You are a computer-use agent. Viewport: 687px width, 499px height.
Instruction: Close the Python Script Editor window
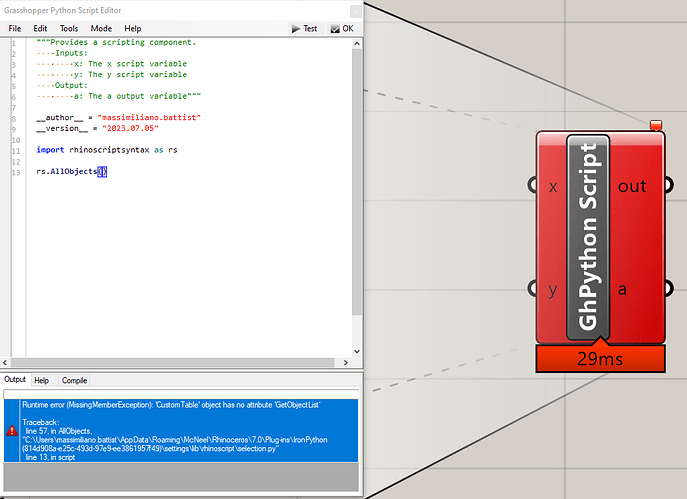pyautogui.click(x=356, y=11)
